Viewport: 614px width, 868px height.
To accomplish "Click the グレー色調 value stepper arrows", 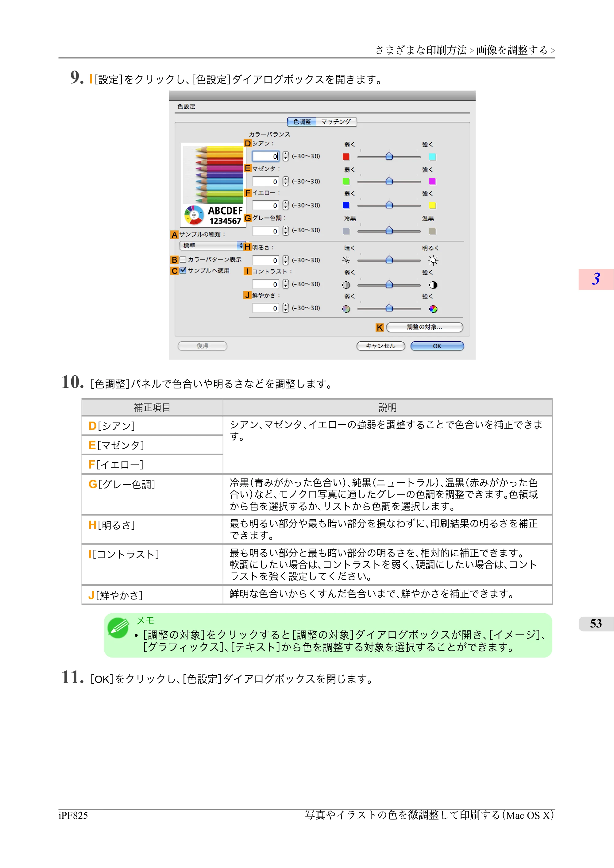I will point(285,231).
